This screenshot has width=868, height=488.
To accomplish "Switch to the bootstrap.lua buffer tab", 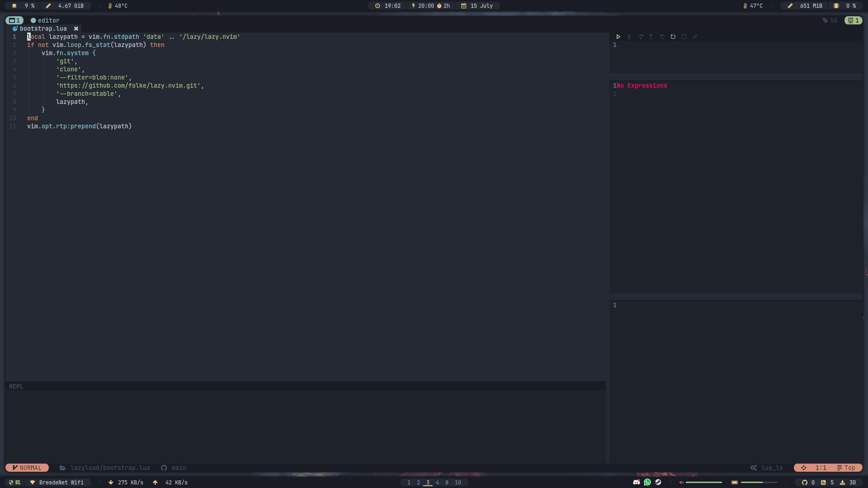I will (x=44, y=28).
